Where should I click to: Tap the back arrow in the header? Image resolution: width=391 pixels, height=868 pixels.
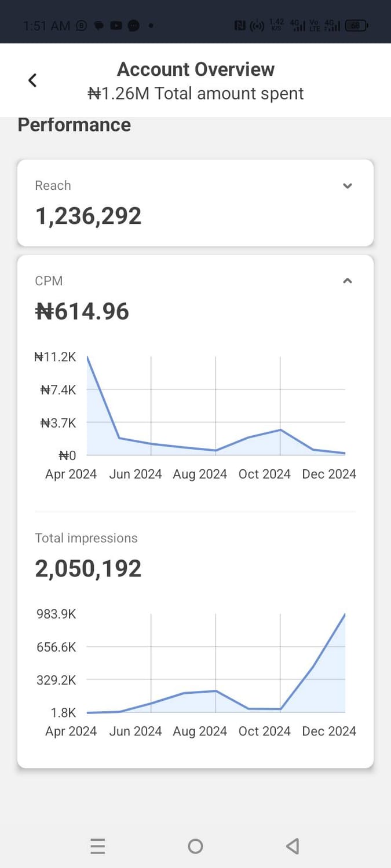pos(32,80)
